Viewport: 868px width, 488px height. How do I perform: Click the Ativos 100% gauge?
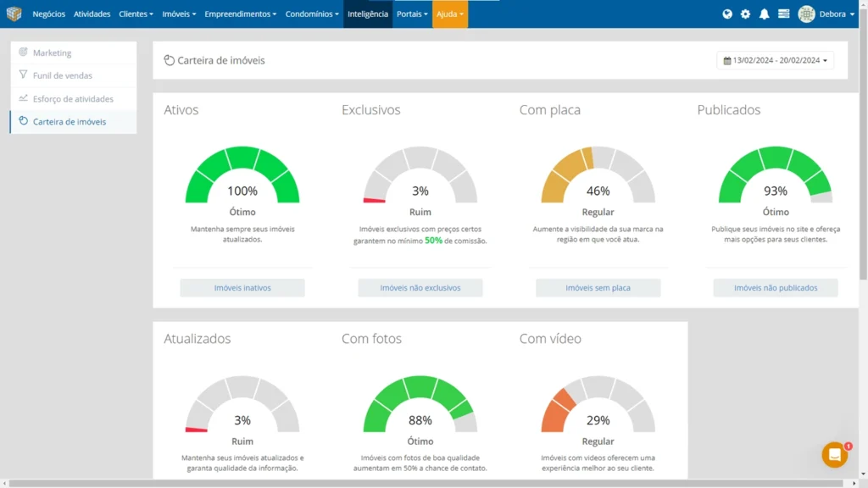[x=242, y=175]
